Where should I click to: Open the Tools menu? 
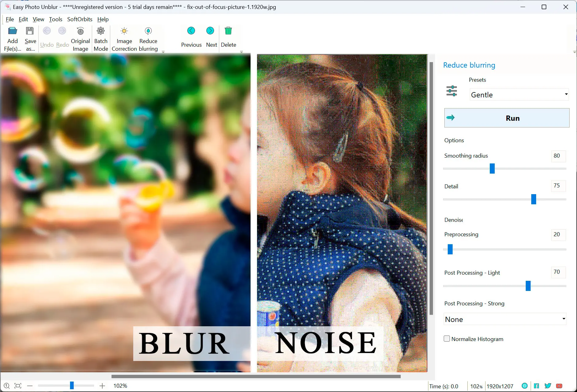56,19
